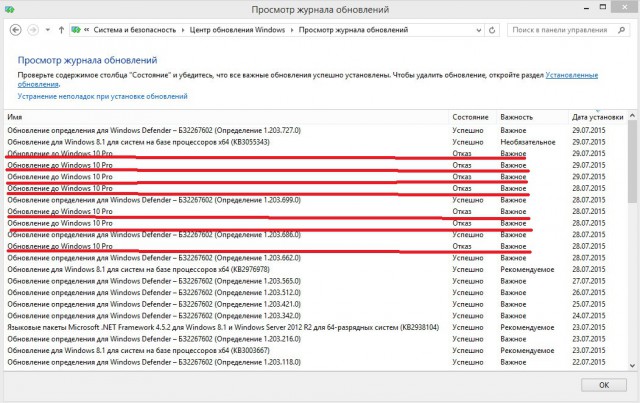Click the window icon in the title bar
Image resolution: width=640 pixels, height=403 pixels.
pos(9,9)
